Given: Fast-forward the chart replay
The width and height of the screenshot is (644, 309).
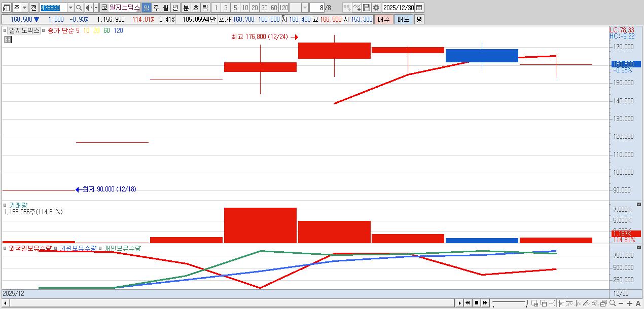Looking at the screenshot, I should 485,303.
